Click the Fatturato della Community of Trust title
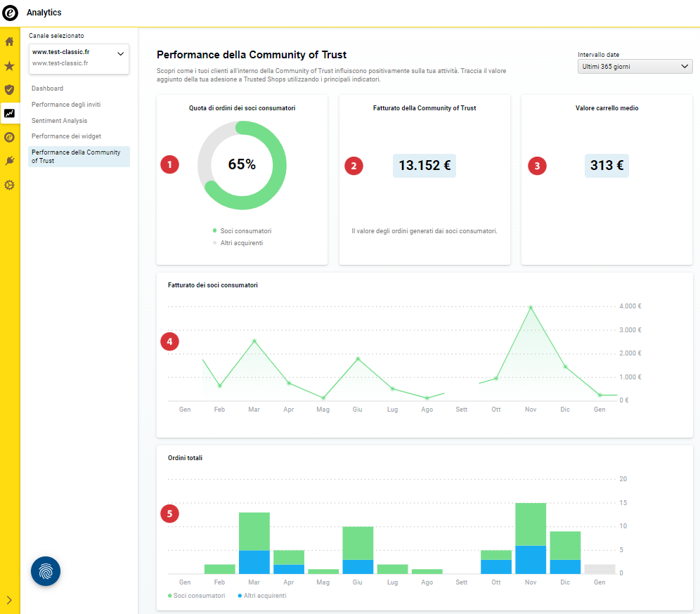 424,108
